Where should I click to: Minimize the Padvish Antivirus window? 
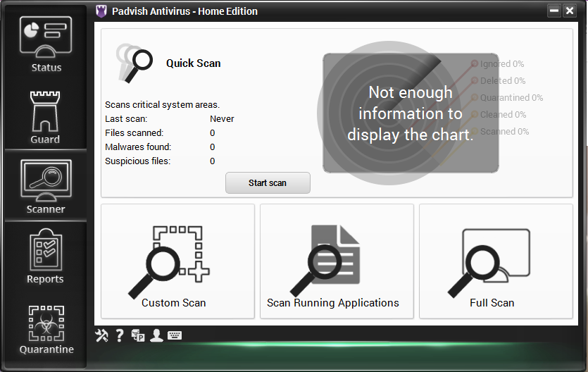click(554, 11)
